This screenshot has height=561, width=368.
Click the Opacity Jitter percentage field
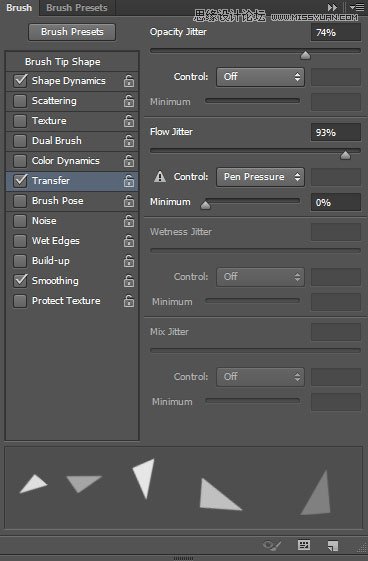point(335,33)
